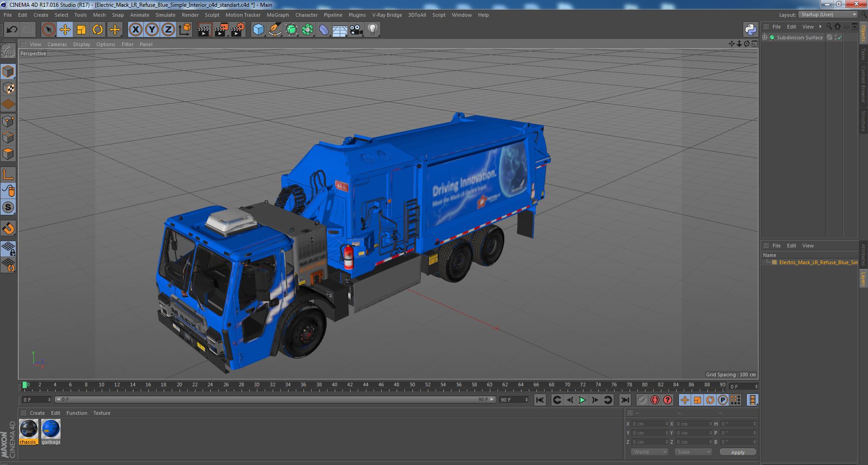This screenshot has width=868, height=465.
Task: Add a Cube primitive object
Action: 258,30
